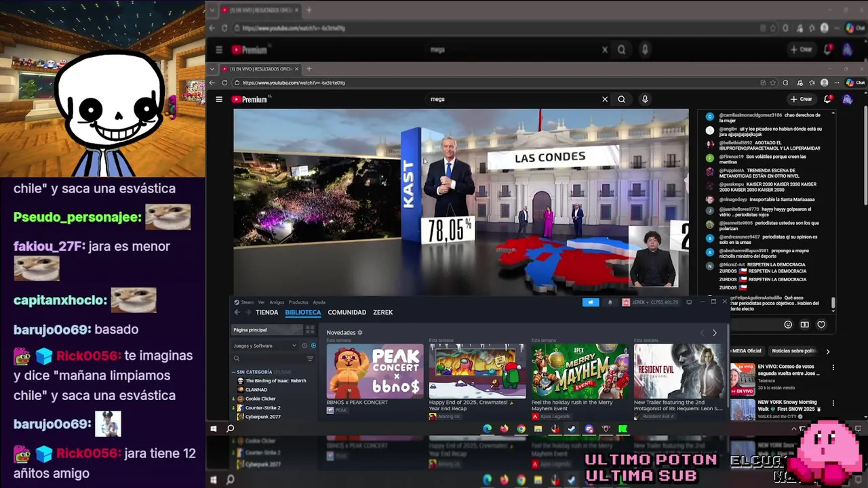This screenshot has width=868, height=488.
Task: Toggle recent activity clock filter in Steam
Action: coord(304,346)
